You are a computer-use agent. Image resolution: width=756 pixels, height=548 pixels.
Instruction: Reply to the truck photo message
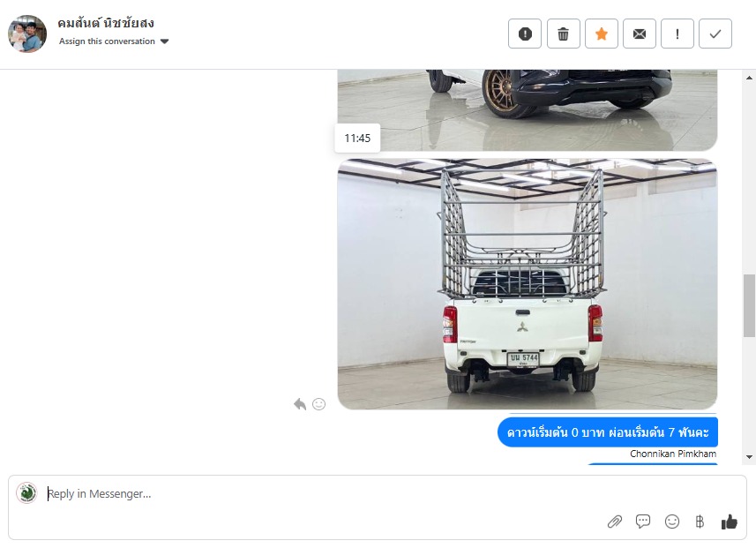(300, 404)
